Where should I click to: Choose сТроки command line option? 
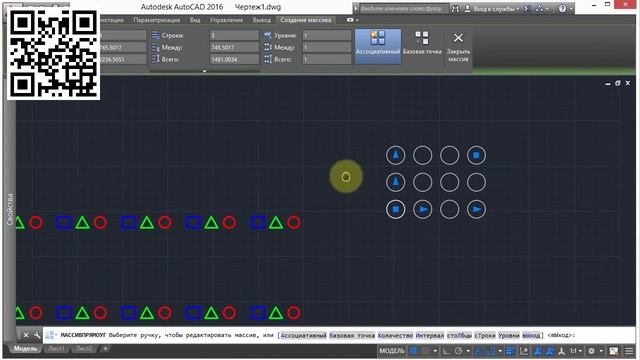(x=484, y=336)
